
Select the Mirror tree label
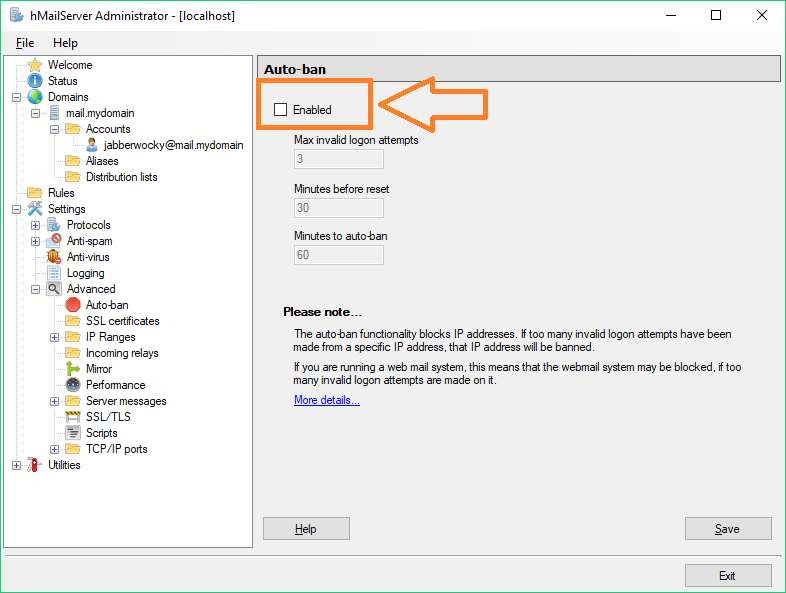tap(99, 369)
